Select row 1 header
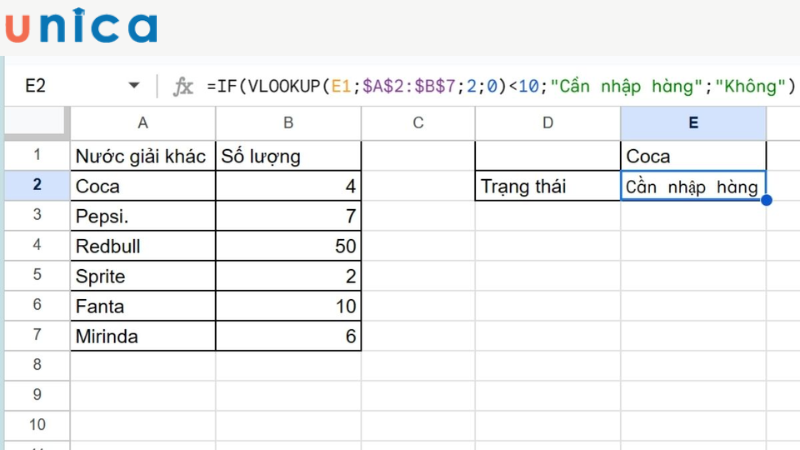This screenshot has width=800, height=450. (37, 155)
